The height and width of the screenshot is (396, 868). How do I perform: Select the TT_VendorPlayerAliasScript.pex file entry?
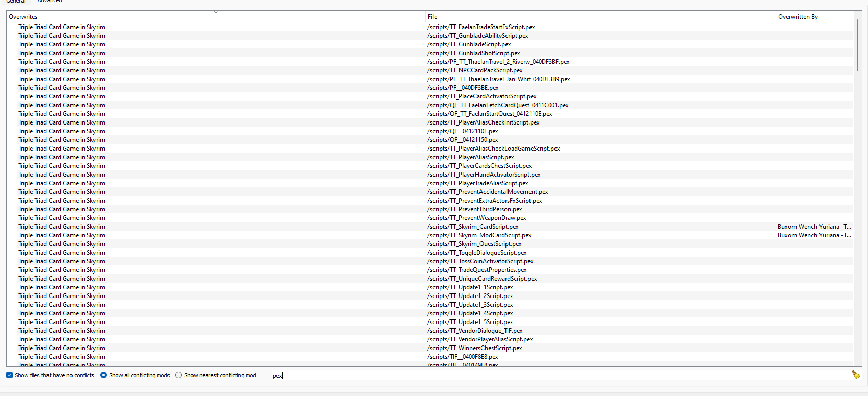(480, 339)
